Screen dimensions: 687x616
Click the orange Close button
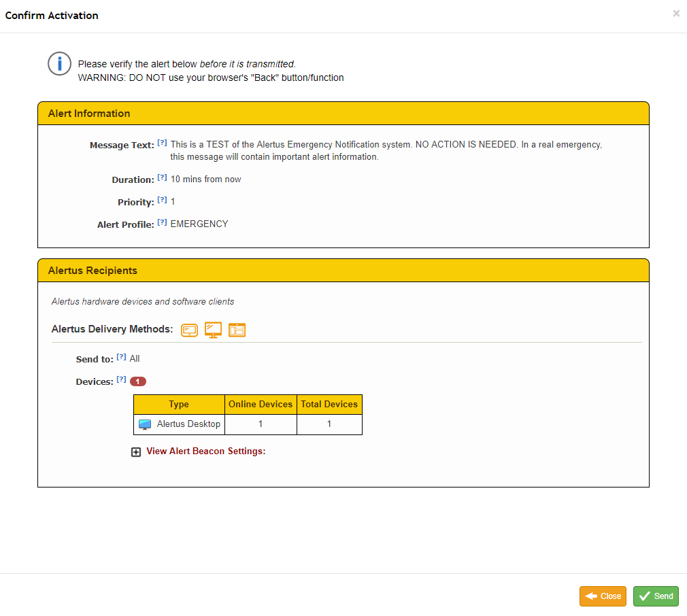(x=603, y=596)
